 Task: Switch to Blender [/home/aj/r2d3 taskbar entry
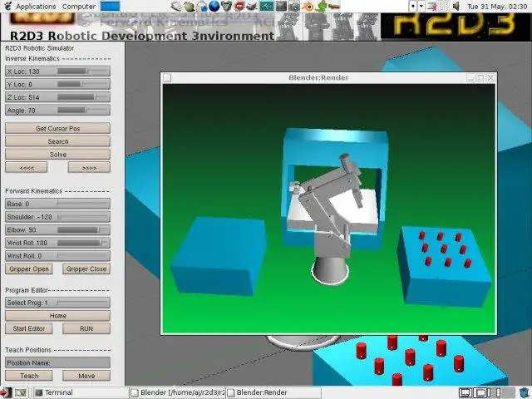coord(178,393)
